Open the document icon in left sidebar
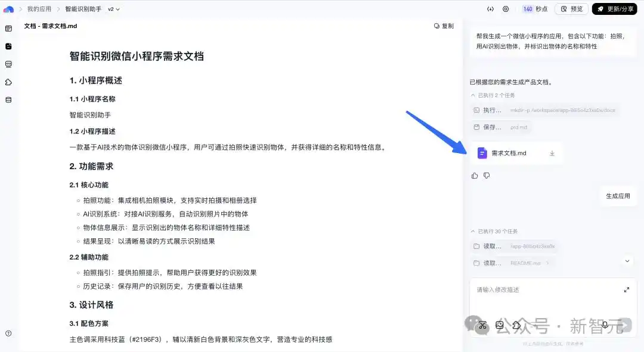The image size is (644, 352). point(8,46)
